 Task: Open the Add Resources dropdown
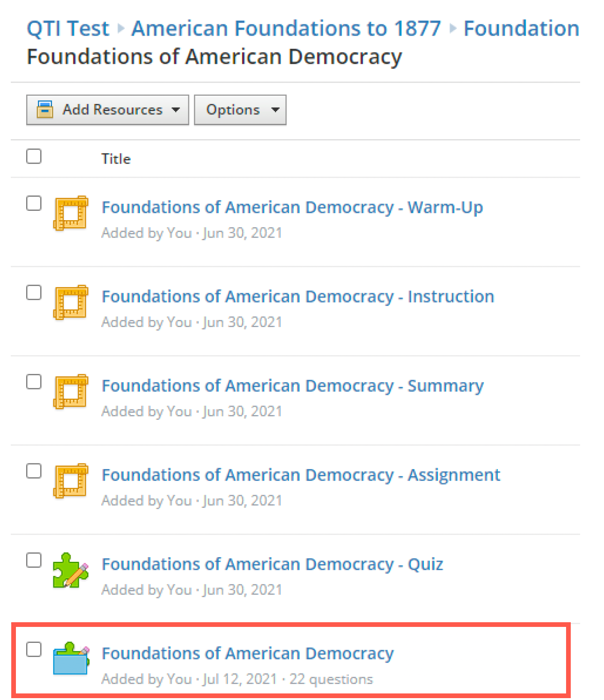click(x=108, y=110)
